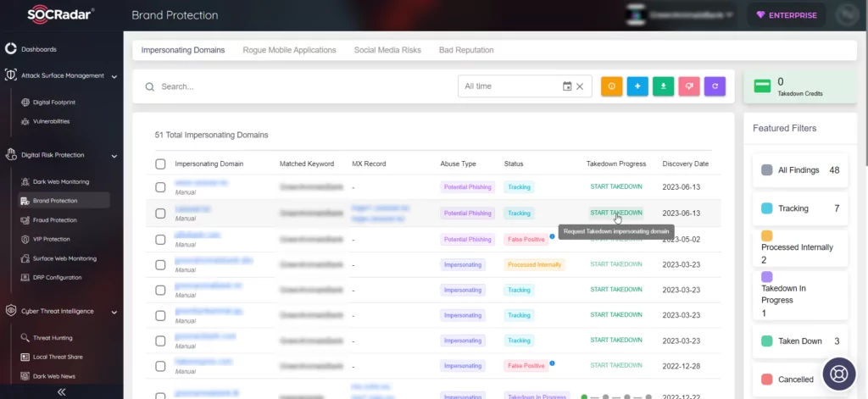Viewport: 868px width, 399px height.
Task: Start takedown for Processed Internally row
Action: coord(616,264)
